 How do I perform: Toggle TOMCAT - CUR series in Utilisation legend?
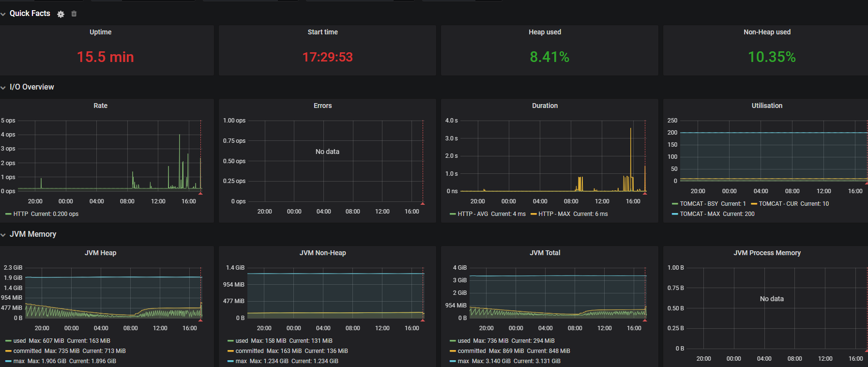click(x=778, y=204)
